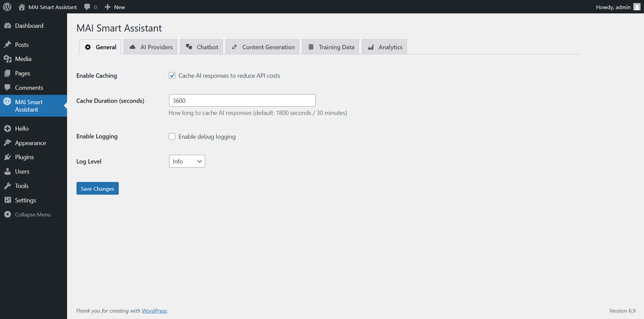Uncheck the Cache AI responses checkbox
This screenshot has height=319, width=644.
[172, 75]
